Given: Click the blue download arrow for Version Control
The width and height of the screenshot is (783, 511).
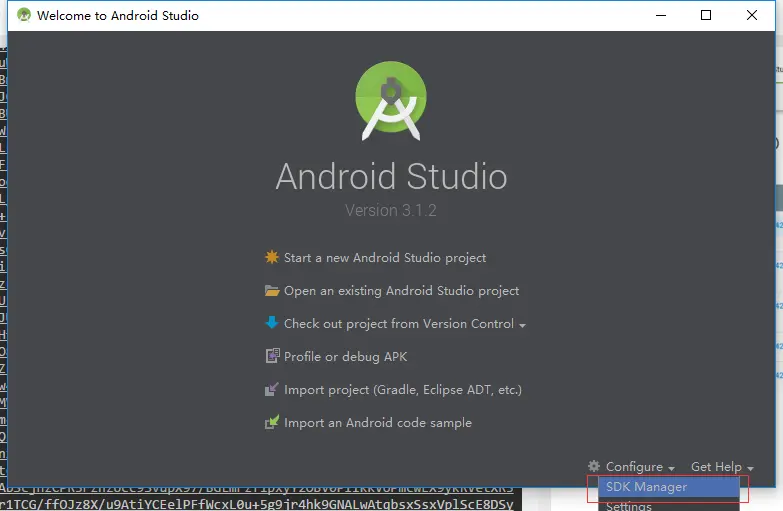Looking at the screenshot, I should pos(272,323).
